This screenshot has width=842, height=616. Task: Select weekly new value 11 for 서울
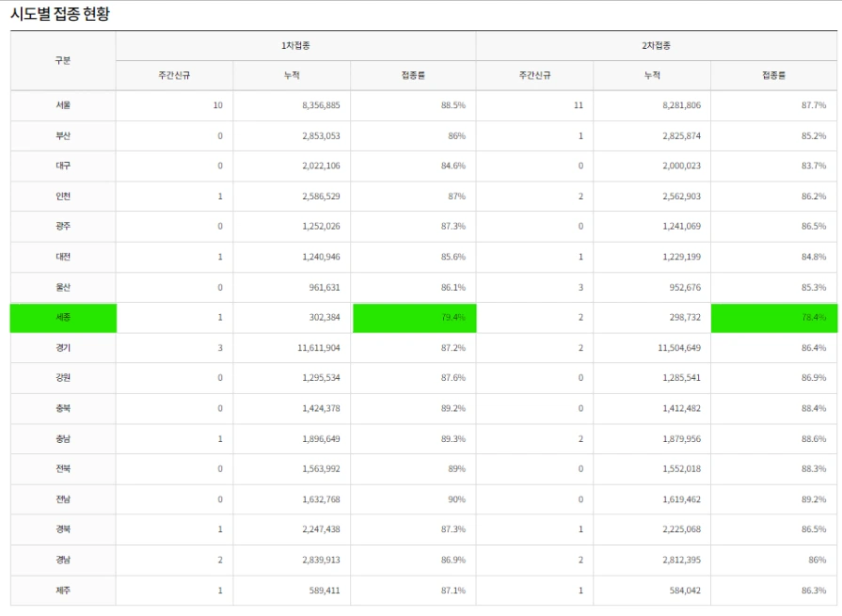(x=578, y=105)
